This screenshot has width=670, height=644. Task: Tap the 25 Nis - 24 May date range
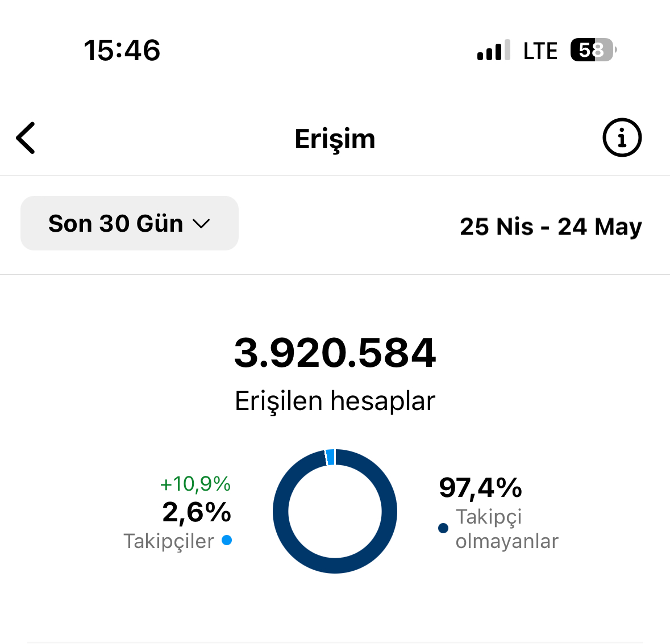[551, 227]
